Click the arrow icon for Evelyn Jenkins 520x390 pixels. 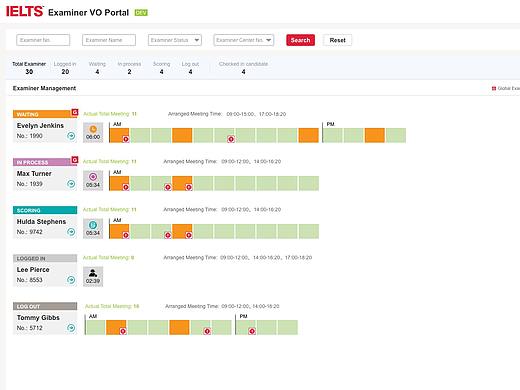tap(71, 136)
